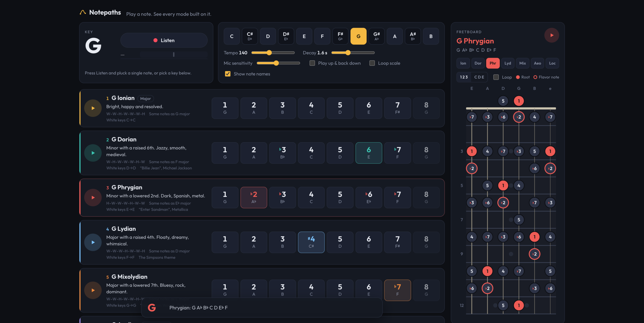Switch fretboard labels to 123 degrees

pyautogui.click(x=464, y=77)
